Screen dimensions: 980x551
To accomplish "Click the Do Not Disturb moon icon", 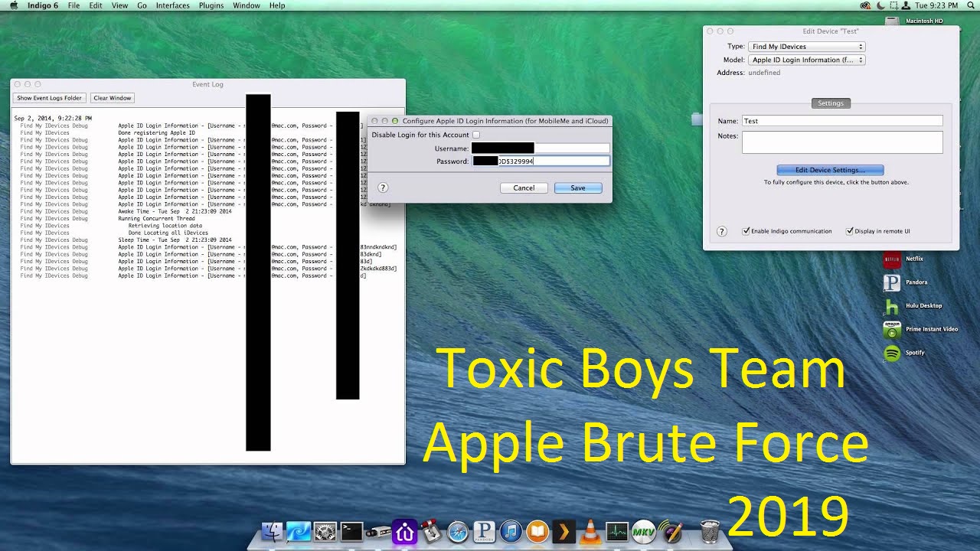I will (880, 5).
